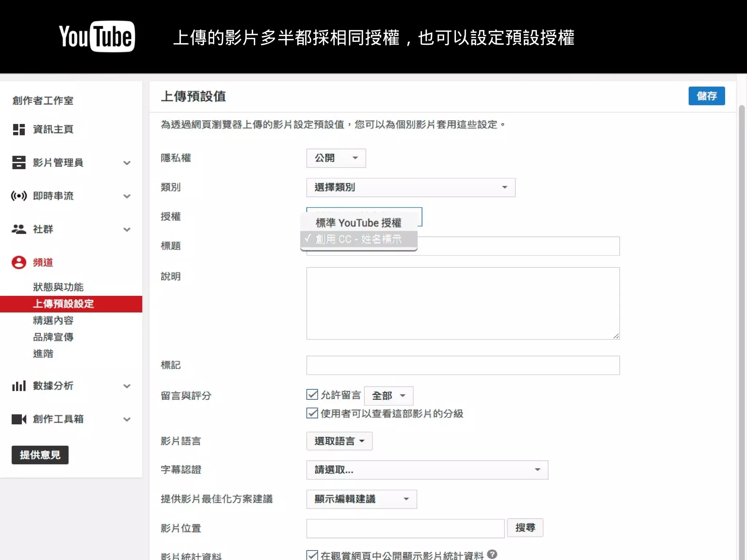Click the 儲存 save button
Image resolution: width=747 pixels, height=560 pixels.
(707, 96)
